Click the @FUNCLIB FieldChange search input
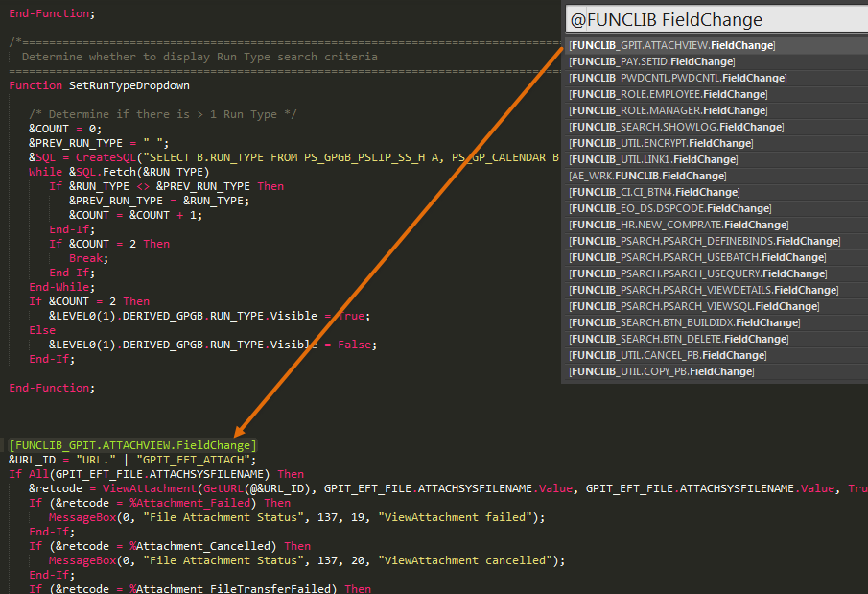 pyautogui.click(x=717, y=20)
